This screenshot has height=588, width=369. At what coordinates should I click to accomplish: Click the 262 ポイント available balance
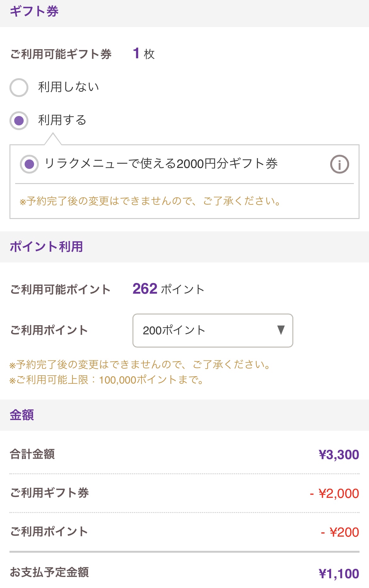[168, 289]
